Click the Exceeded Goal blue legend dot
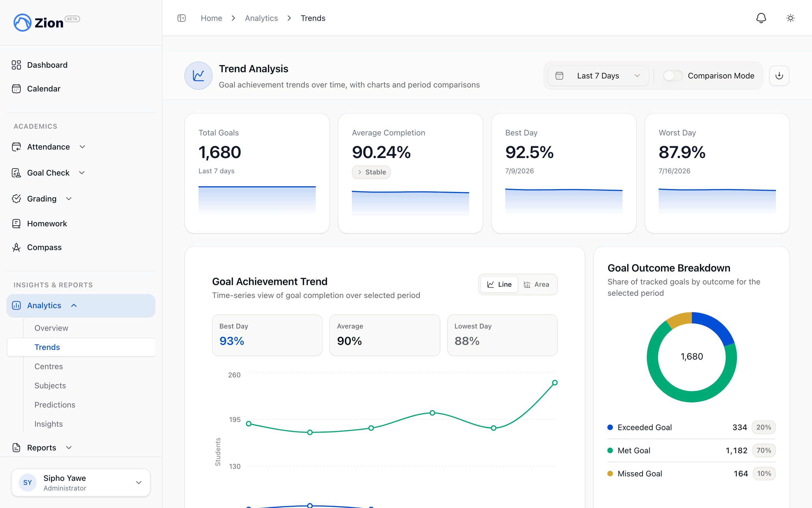Viewport: 812px width, 508px height. coord(610,427)
